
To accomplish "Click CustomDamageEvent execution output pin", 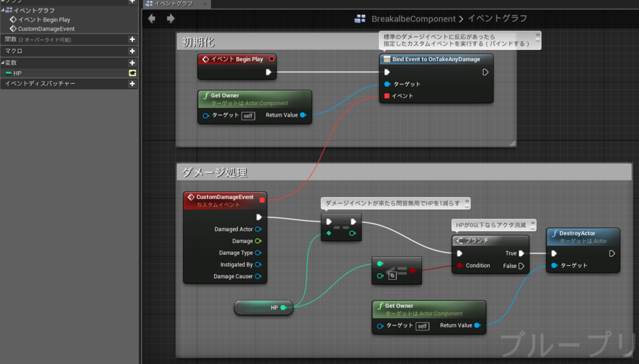I will point(259,217).
